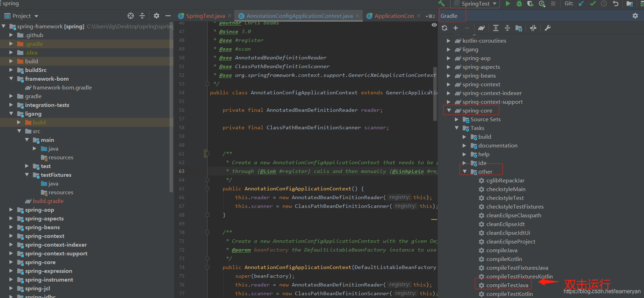
Task: Click the GenericXmlApplicationContext @see link
Action: coord(335,75)
